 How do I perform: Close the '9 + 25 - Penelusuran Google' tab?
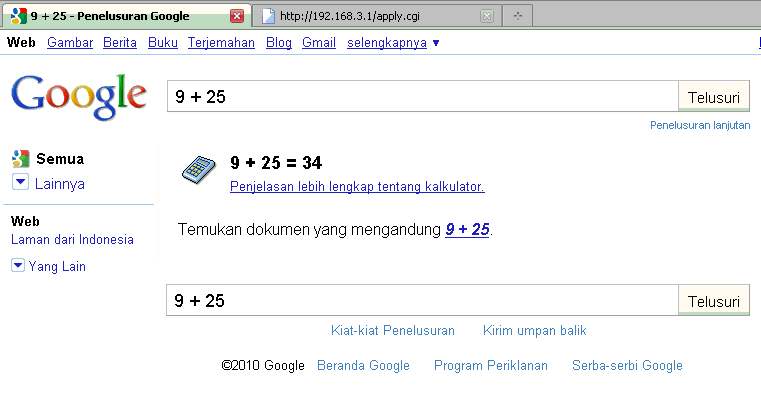pyautogui.click(x=237, y=16)
